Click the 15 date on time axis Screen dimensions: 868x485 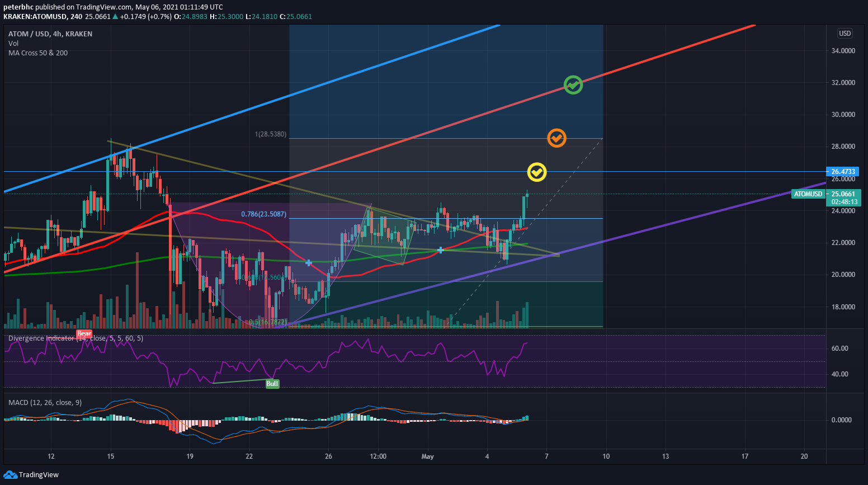coord(111,456)
